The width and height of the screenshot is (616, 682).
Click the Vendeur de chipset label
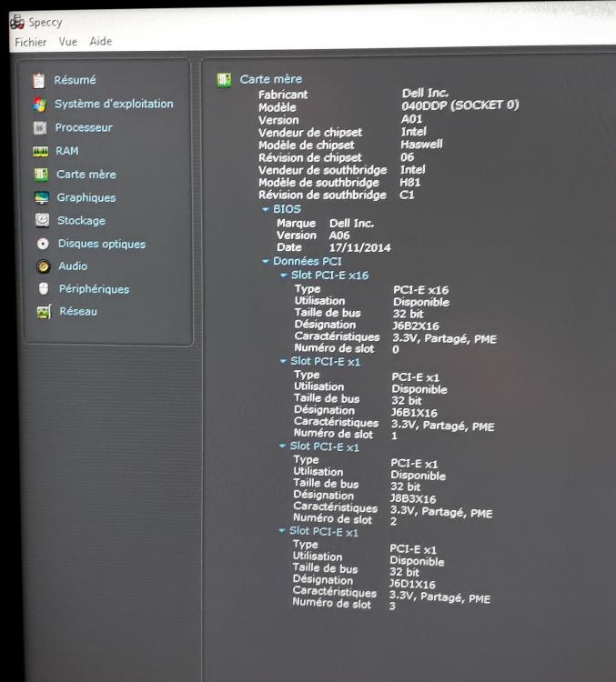pos(310,132)
